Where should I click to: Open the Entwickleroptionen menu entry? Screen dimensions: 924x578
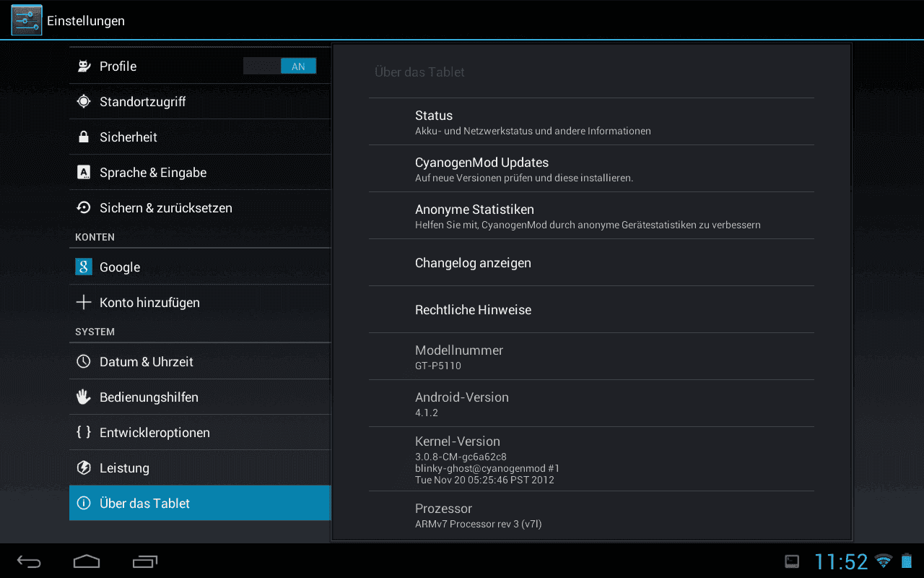pyautogui.click(x=200, y=433)
